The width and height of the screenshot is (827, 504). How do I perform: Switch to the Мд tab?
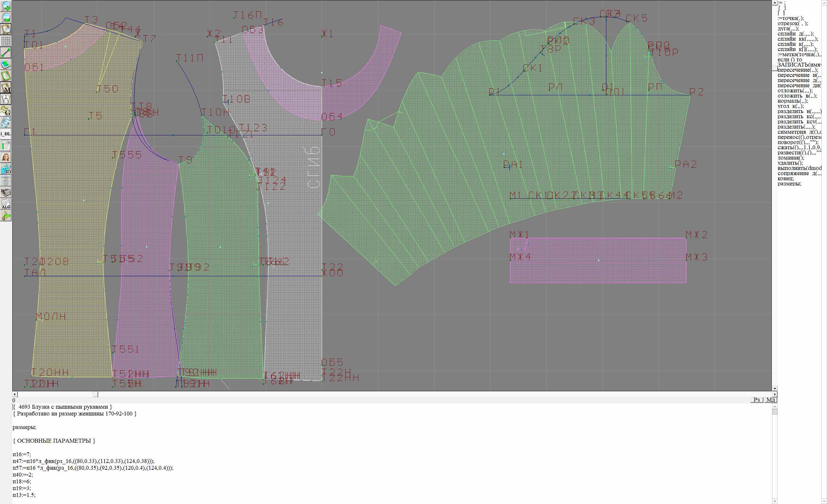click(x=770, y=400)
